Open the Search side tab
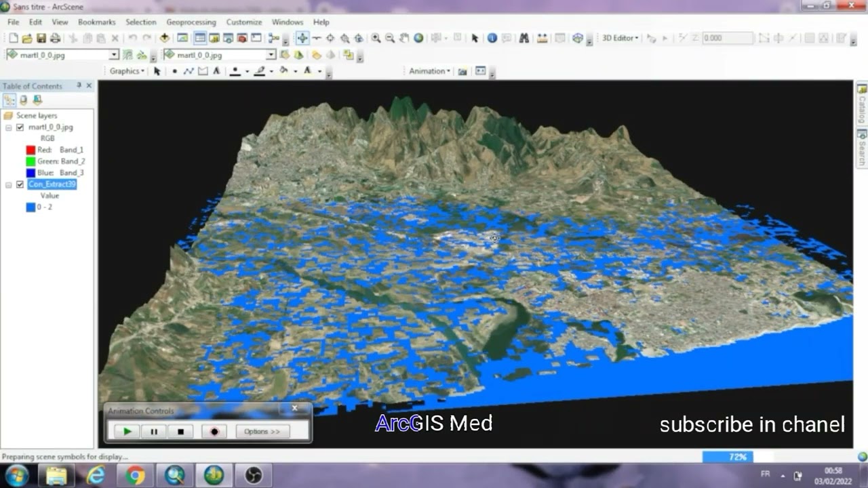Image resolution: width=868 pixels, height=488 pixels. (x=862, y=149)
